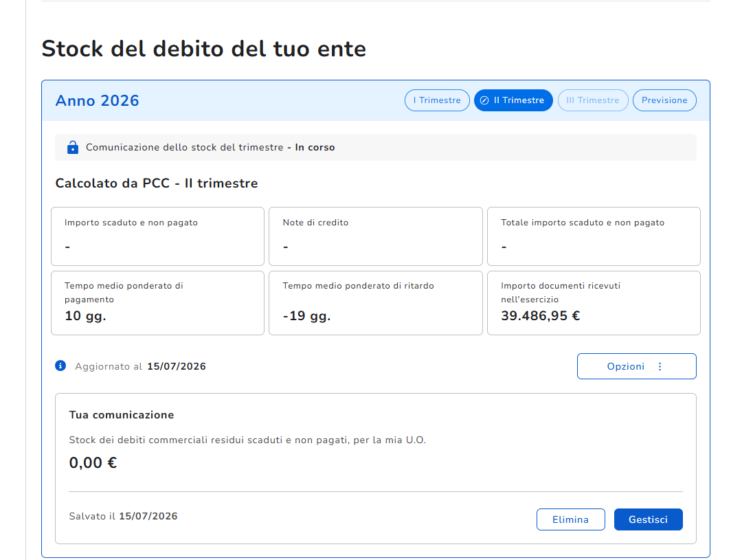Click the Gestisci button
Screen dimensions: 742x560
(649, 519)
